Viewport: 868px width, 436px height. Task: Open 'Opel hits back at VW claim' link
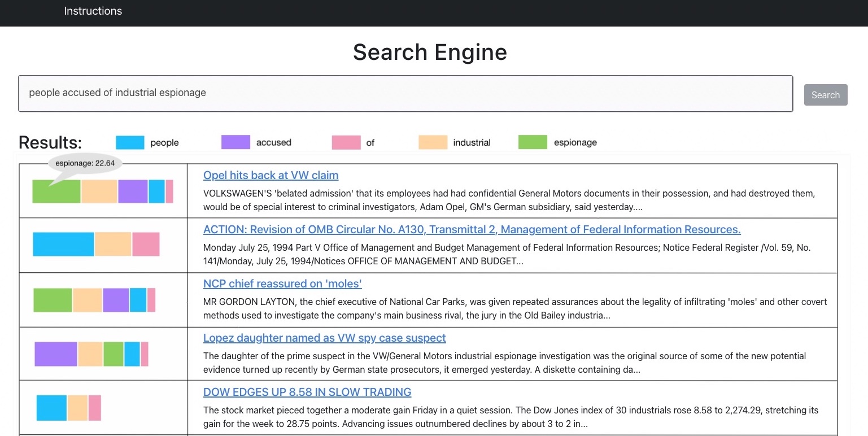click(271, 175)
